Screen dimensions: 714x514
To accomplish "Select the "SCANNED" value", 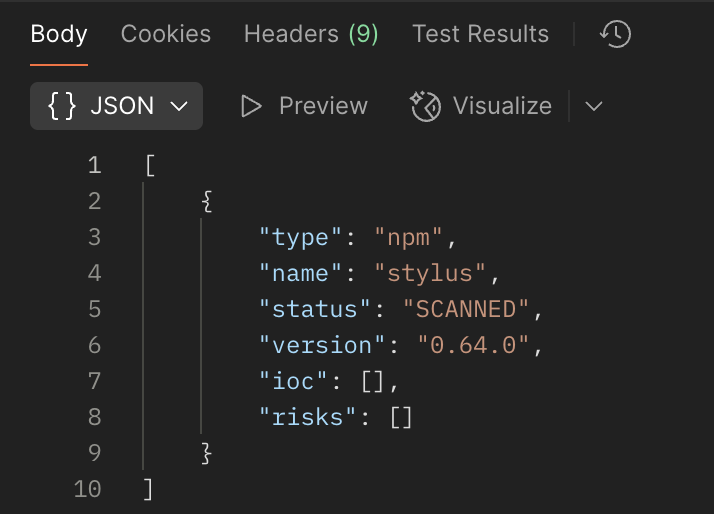I will pos(466,309).
